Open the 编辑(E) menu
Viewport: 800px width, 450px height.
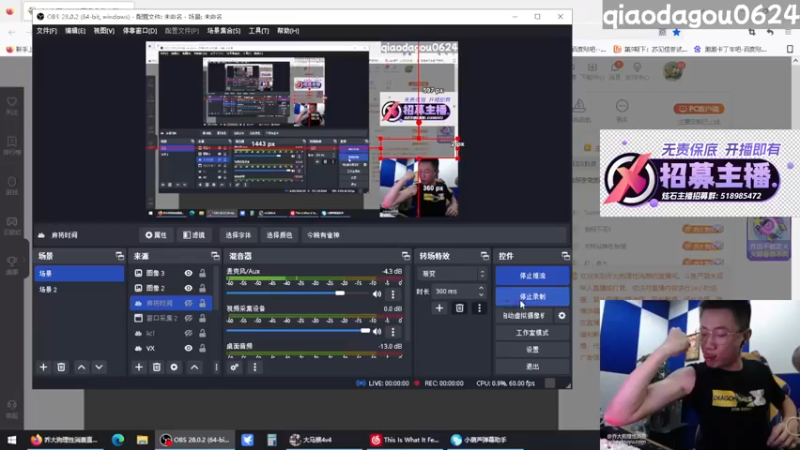point(75,31)
